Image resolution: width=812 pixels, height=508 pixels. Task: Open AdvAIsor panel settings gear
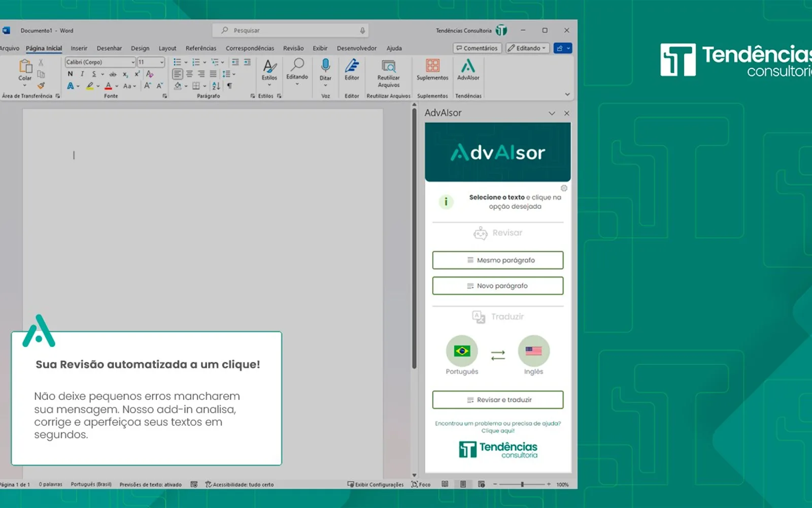click(x=564, y=188)
